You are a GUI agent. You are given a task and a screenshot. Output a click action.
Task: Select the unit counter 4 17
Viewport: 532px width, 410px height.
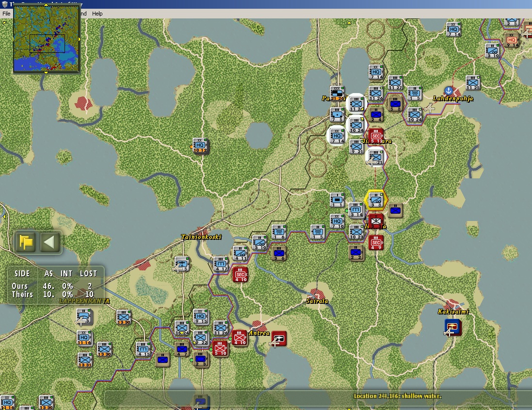pos(221,264)
